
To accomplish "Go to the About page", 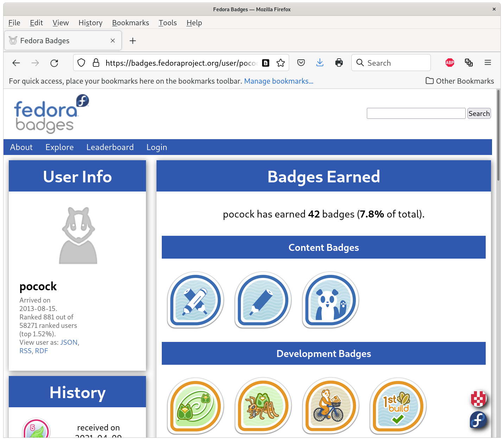I will pos(21,147).
